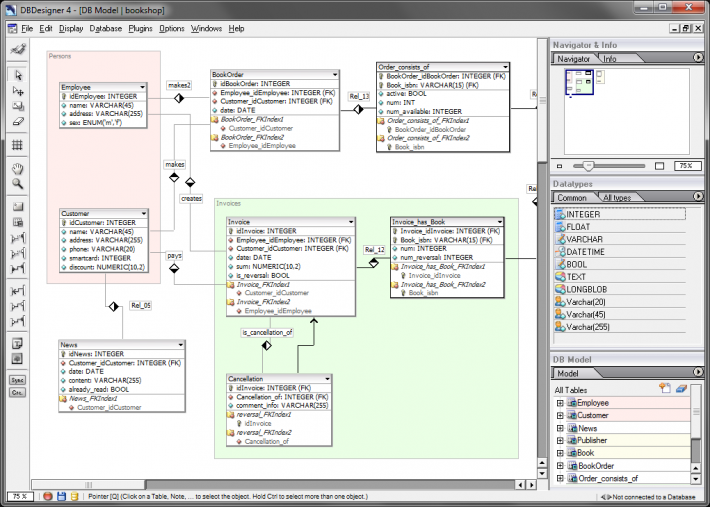Screen dimensions: 710x507
Task: Collapse the Employee table dropdown arrow
Action: 142,87
